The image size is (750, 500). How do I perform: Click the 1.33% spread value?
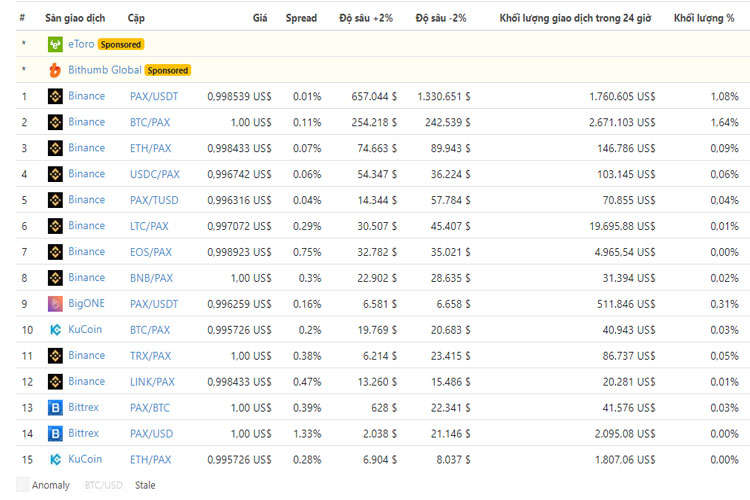tap(307, 433)
